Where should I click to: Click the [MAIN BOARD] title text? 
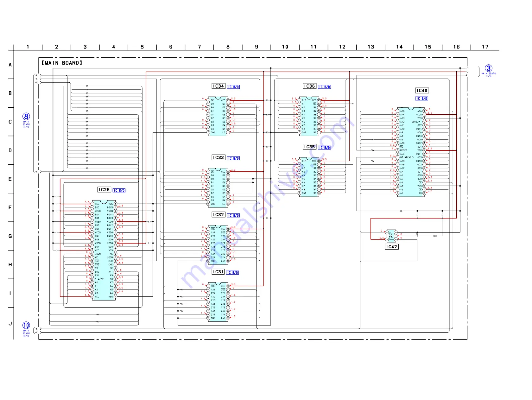[x=62, y=63]
